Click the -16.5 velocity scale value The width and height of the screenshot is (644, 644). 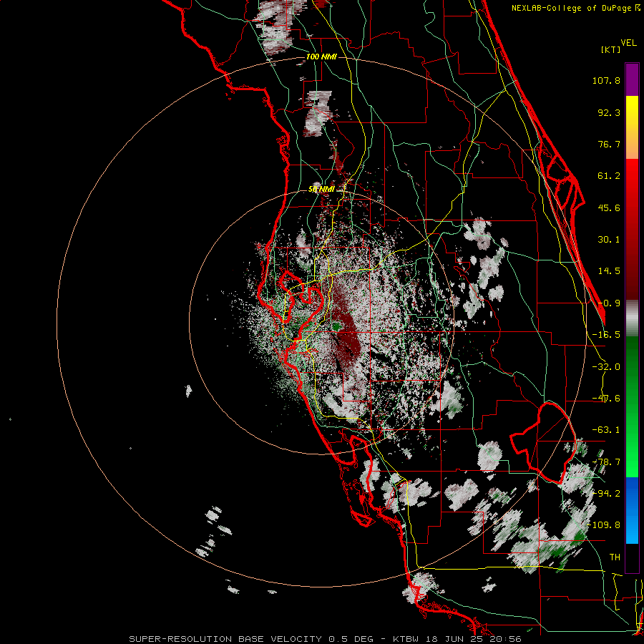606,335
